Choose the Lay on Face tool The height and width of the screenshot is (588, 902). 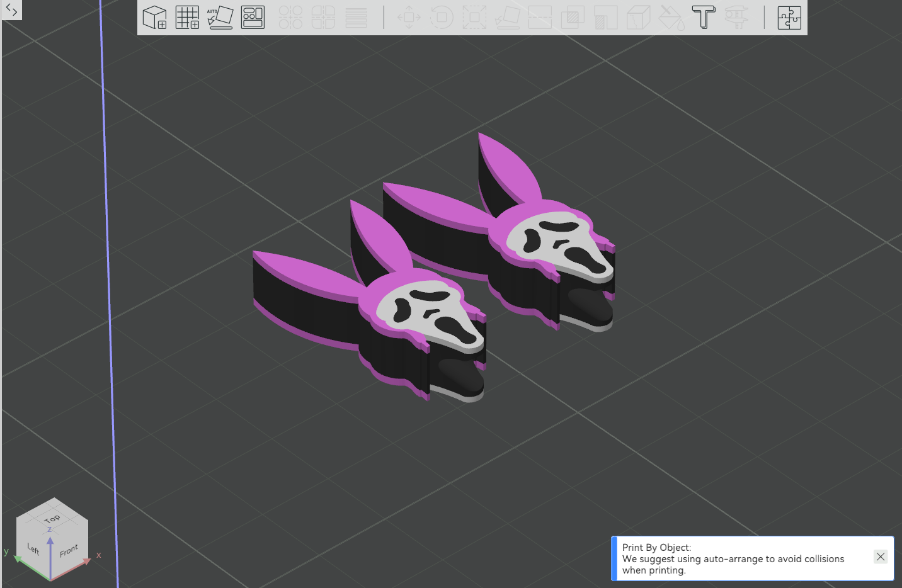tap(507, 17)
